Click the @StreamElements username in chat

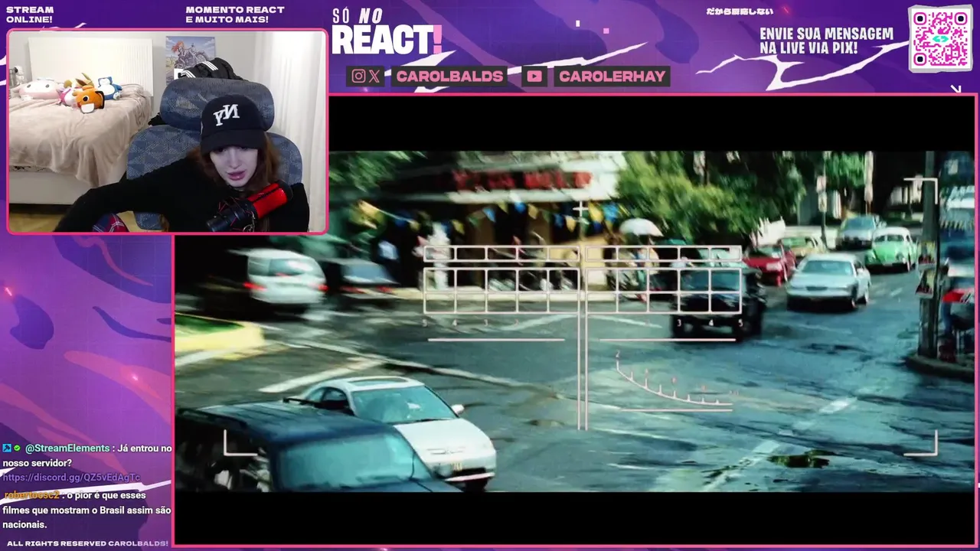coord(67,448)
